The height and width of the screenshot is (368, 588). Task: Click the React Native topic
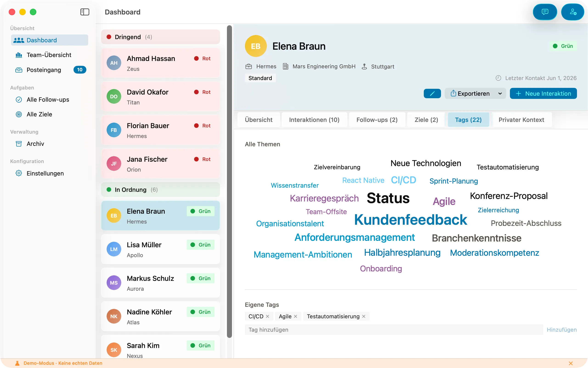[x=363, y=180]
